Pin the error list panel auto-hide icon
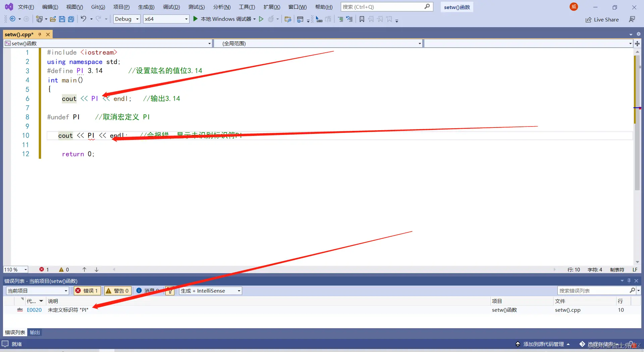Viewport: 644px width, 352px height. pyautogui.click(x=629, y=281)
